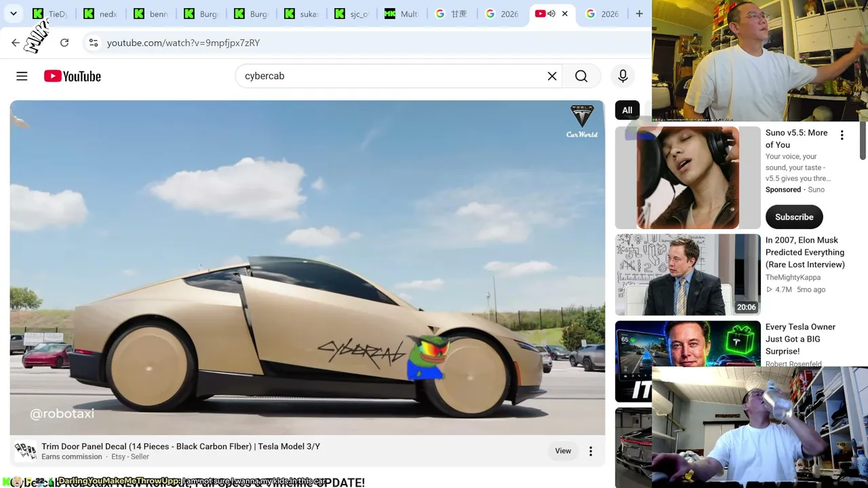The image size is (868, 488).
Task: Close the active YouTube tab
Action: [565, 14]
